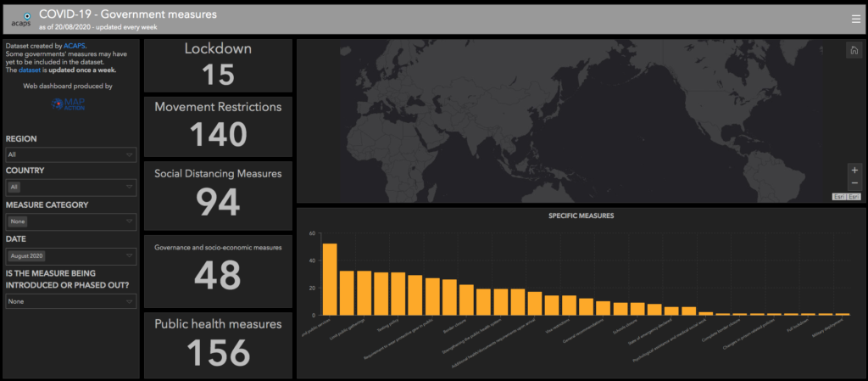The height and width of the screenshot is (381, 868).
Task: Select the Movement Restrictions indicator card
Action: [218, 126]
